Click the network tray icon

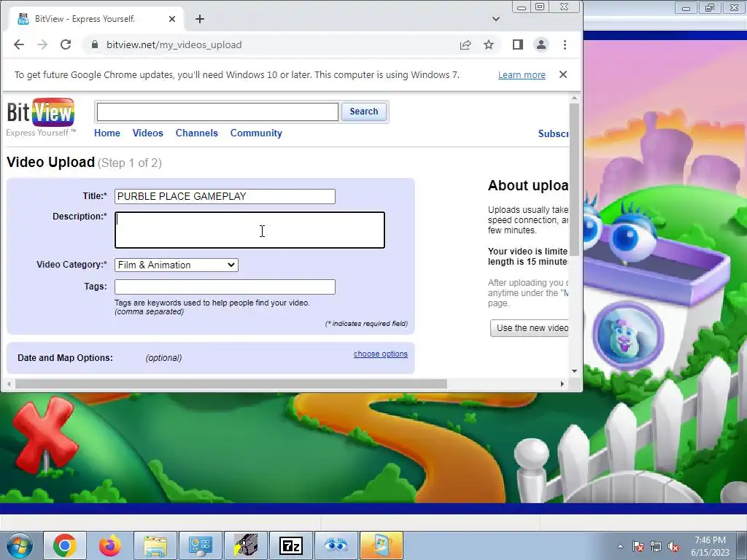656,547
